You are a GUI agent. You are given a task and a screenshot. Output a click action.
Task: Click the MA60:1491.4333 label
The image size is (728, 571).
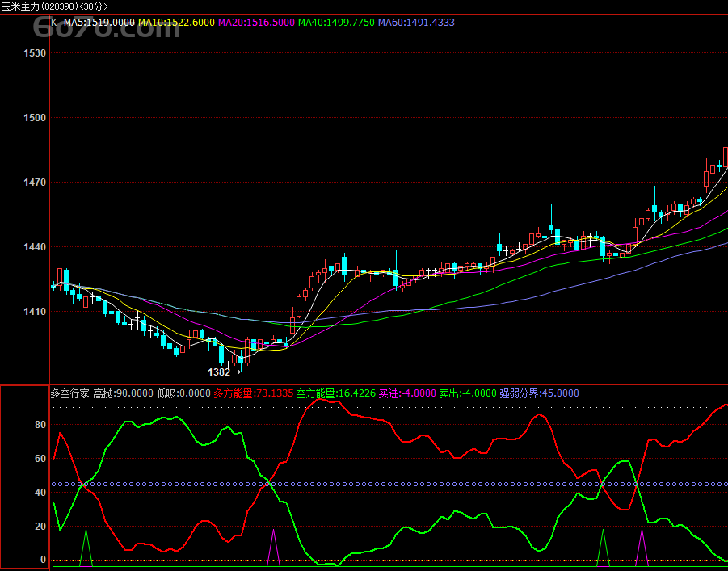[415, 23]
